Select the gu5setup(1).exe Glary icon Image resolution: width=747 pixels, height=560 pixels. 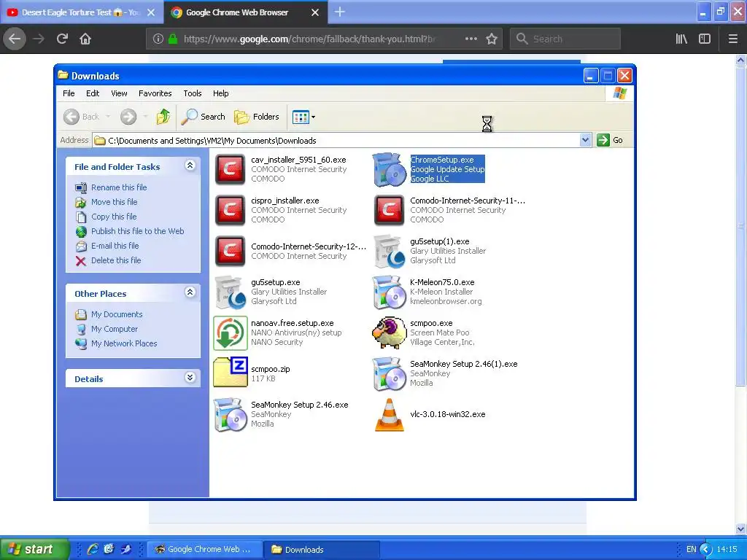pos(390,251)
